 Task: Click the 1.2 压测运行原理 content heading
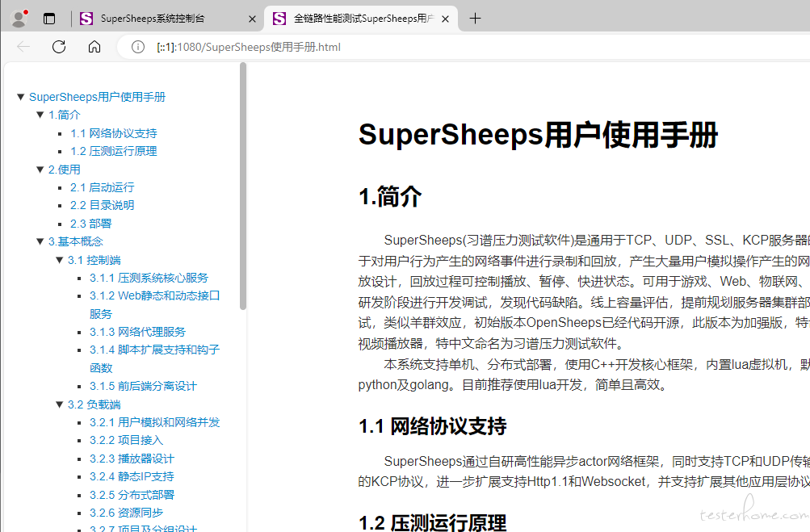tap(432, 522)
